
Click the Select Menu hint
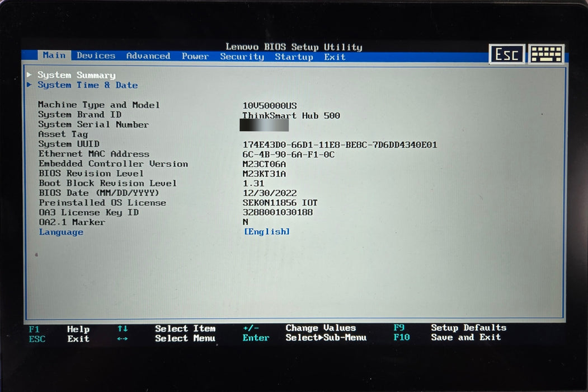click(x=185, y=338)
